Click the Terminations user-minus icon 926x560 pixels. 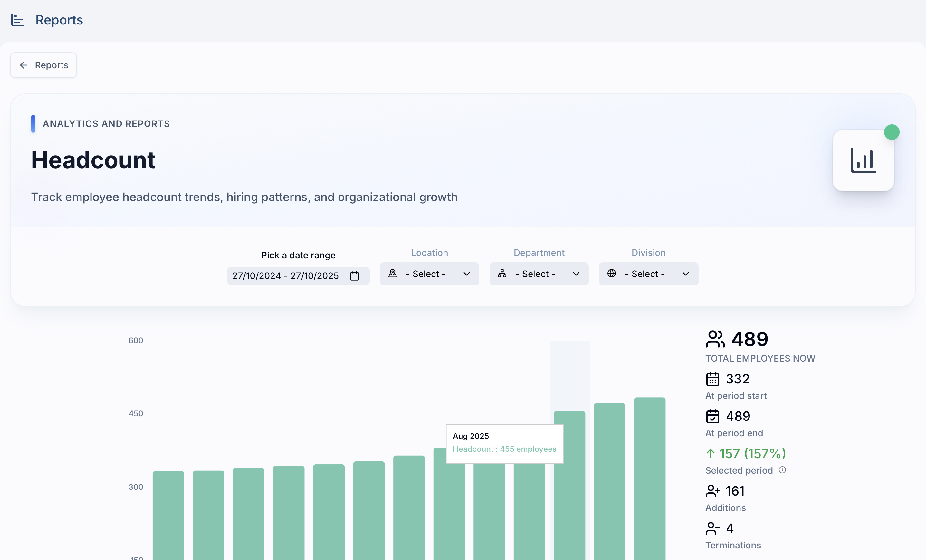tap(712, 528)
